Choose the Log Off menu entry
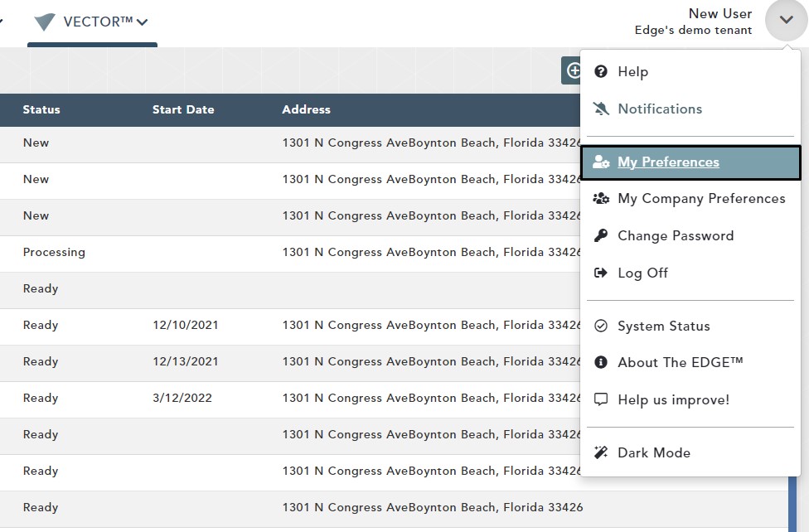This screenshot has width=809, height=532. pyautogui.click(x=642, y=273)
